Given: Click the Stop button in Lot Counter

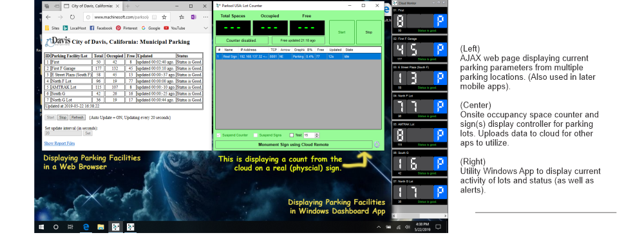Looking at the screenshot, I should coord(368,32).
